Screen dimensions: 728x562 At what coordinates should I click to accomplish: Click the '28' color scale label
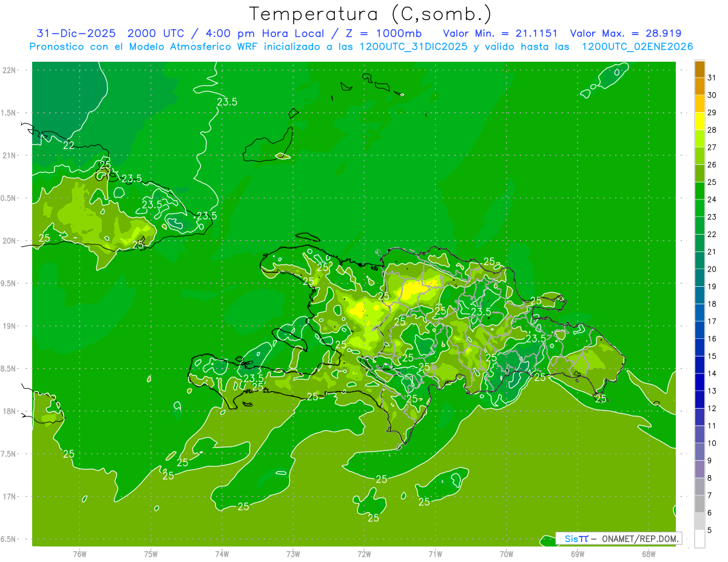712,130
